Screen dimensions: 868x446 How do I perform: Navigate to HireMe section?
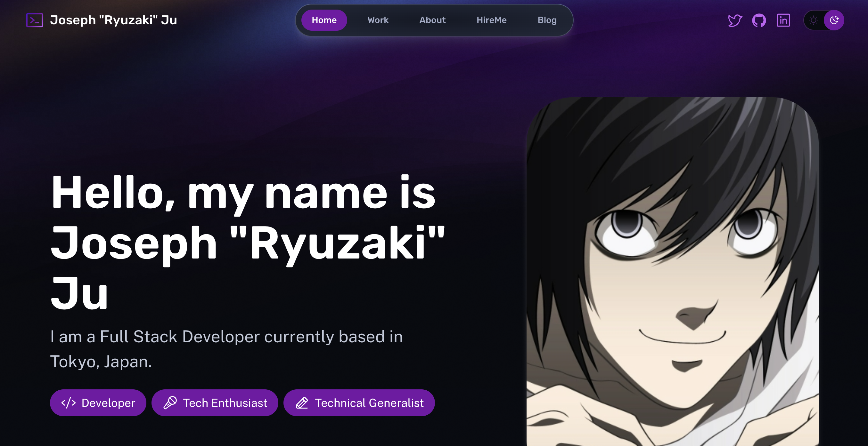(x=491, y=20)
